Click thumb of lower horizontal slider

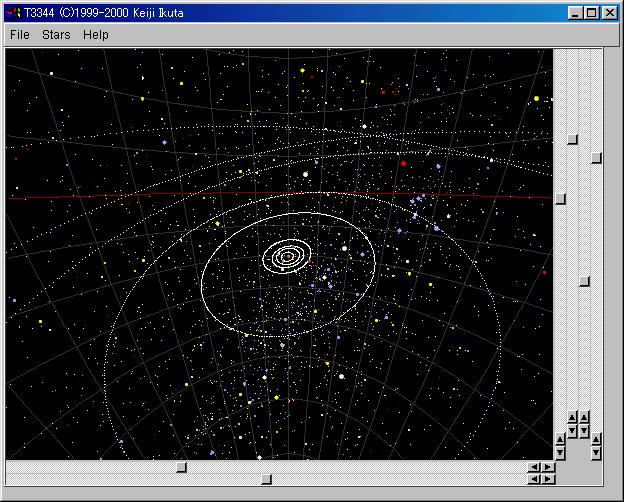[x=266, y=479]
